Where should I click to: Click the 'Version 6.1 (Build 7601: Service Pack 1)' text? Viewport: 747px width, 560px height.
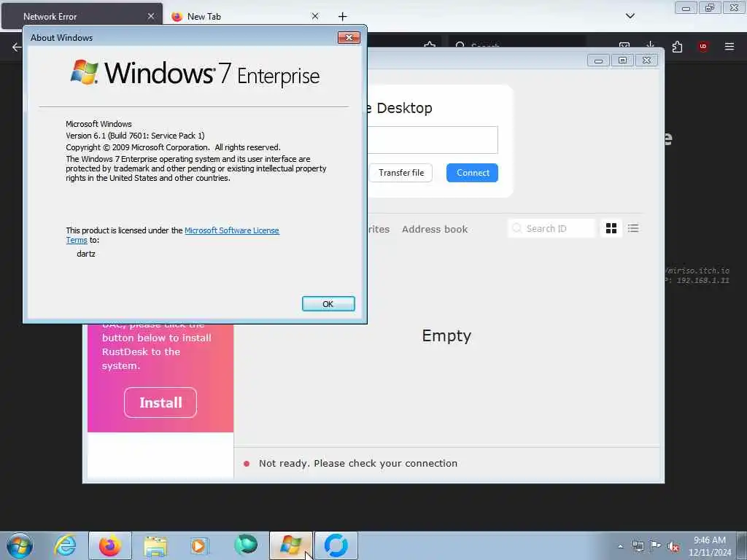(x=135, y=136)
